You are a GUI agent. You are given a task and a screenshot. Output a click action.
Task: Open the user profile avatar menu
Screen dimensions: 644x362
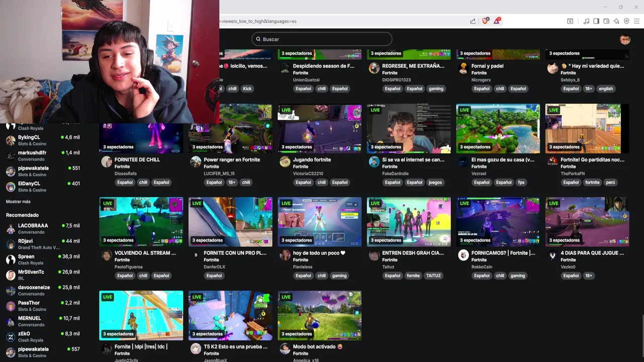(625, 39)
